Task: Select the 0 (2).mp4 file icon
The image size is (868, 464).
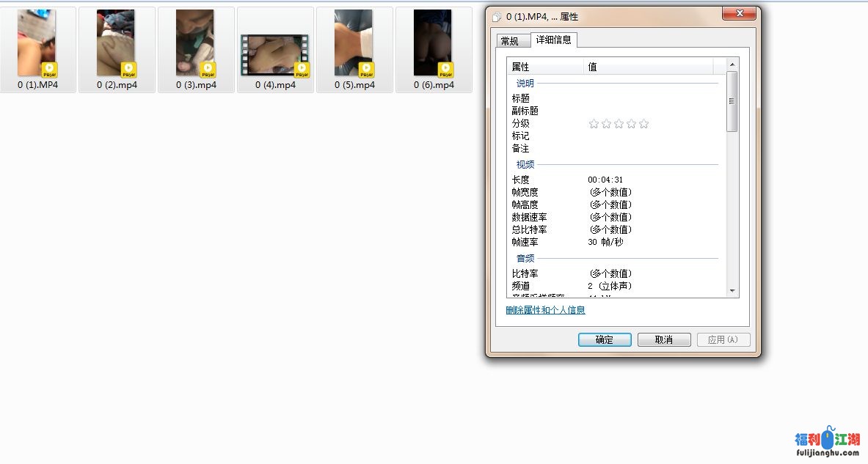Action: [x=117, y=44]
